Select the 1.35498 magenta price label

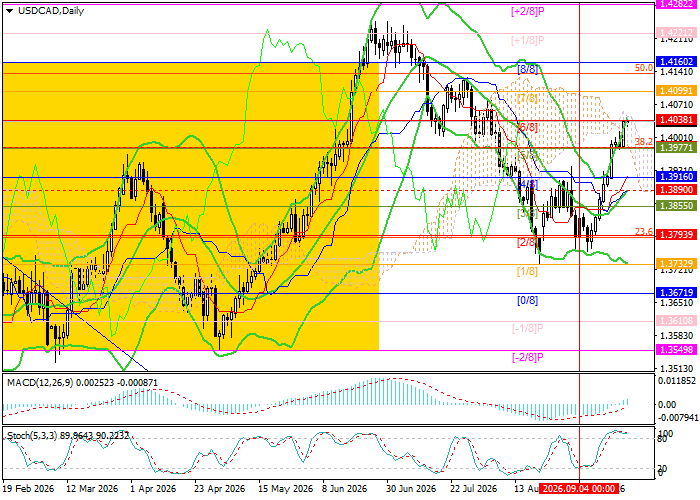coord(676,350)
